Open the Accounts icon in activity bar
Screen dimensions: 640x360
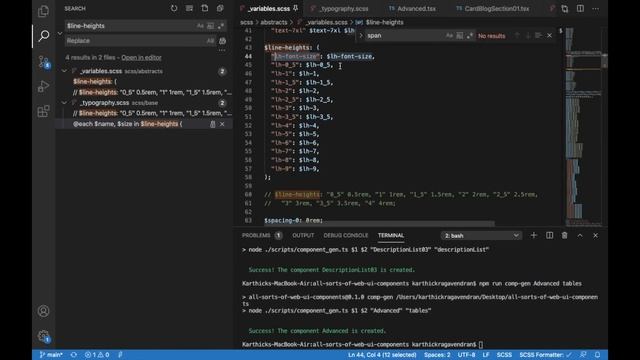tap(43, 311)
